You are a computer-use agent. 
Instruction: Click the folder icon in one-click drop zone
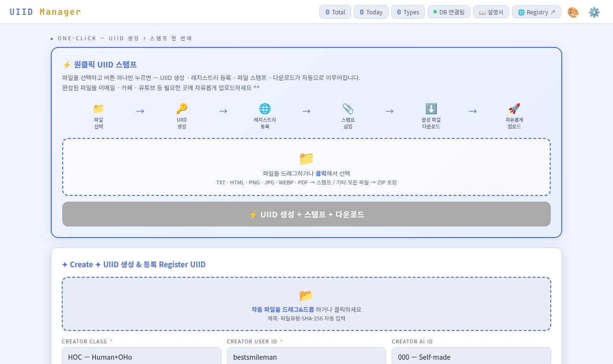pyautogui.click(x=306, y=159)
